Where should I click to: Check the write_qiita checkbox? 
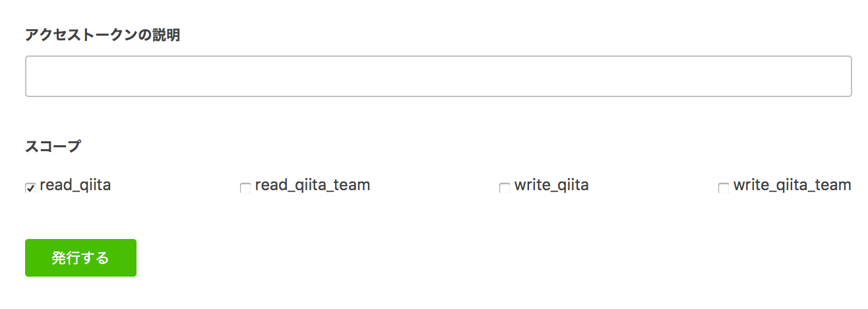(505, 188)
